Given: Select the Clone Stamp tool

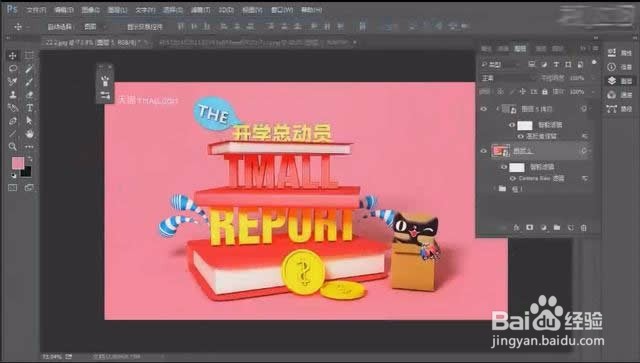Looking at the screenshot, I should [13, 95].
